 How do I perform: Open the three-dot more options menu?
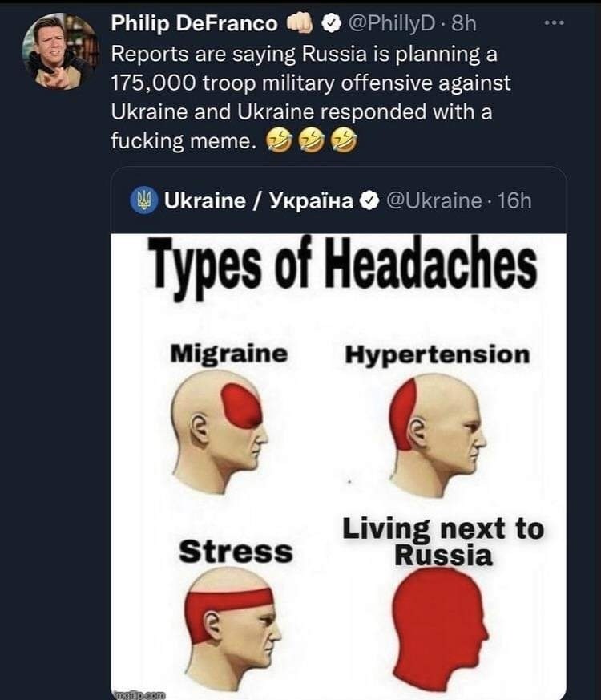555,22
